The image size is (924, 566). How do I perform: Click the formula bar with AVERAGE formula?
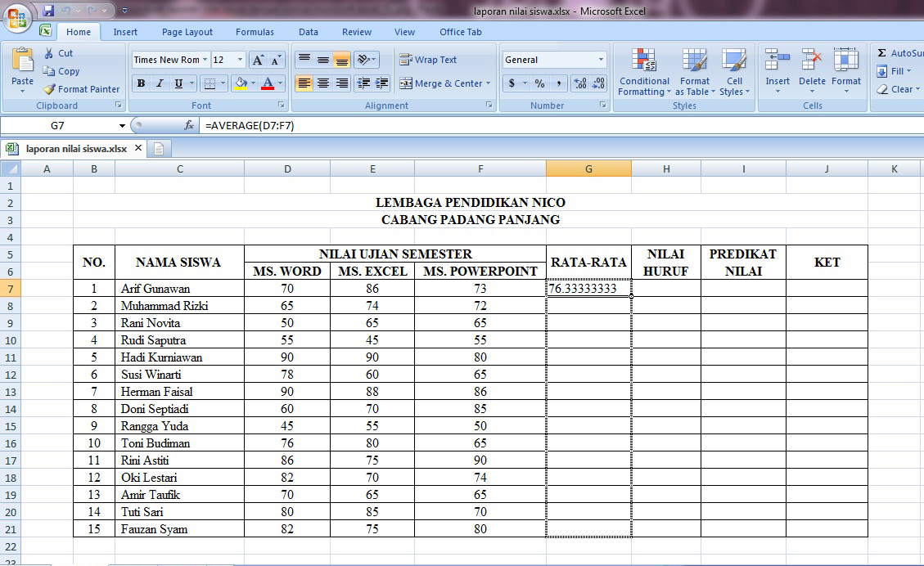(x=560, y=125)
